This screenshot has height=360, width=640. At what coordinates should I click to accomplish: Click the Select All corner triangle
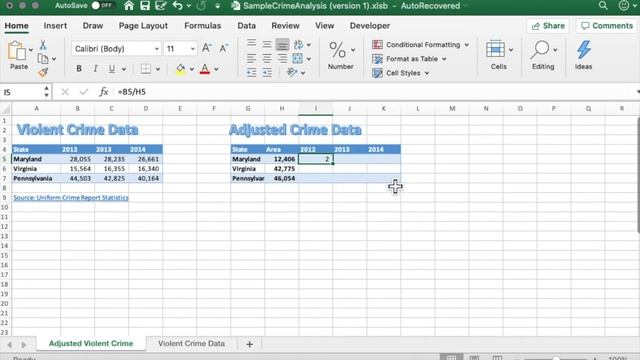[x=6, y=109]
